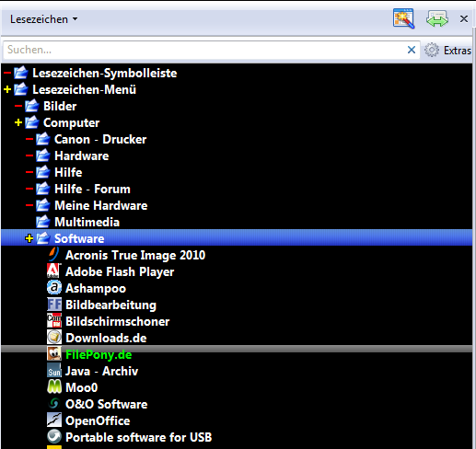
Task: Click the Hilfe folder icon
Action: (x=43, y=172)
